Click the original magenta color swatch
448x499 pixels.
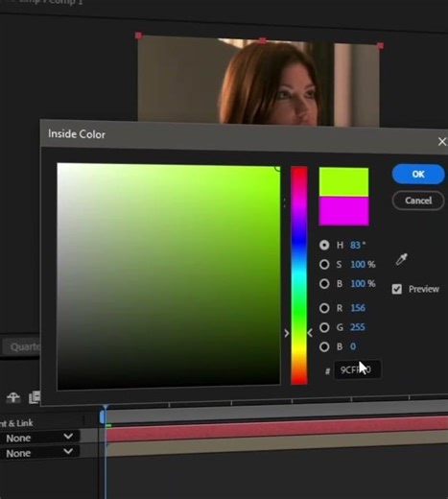coord(343,211)
